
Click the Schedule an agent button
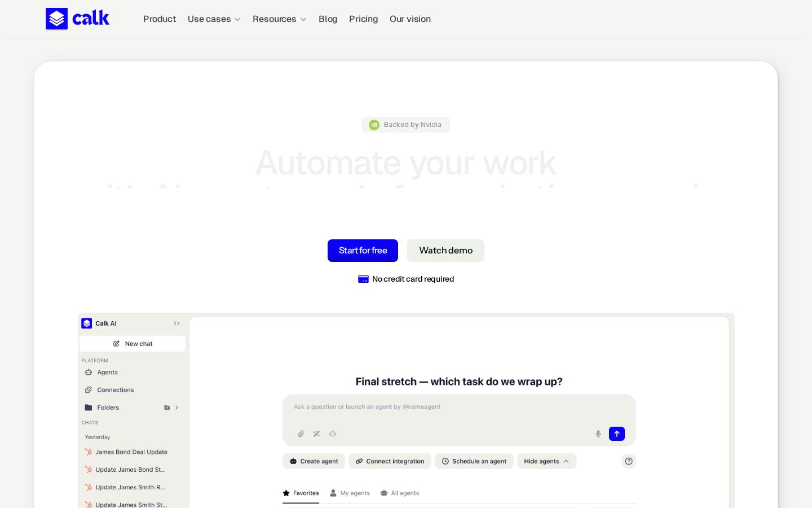coord(474,461)
